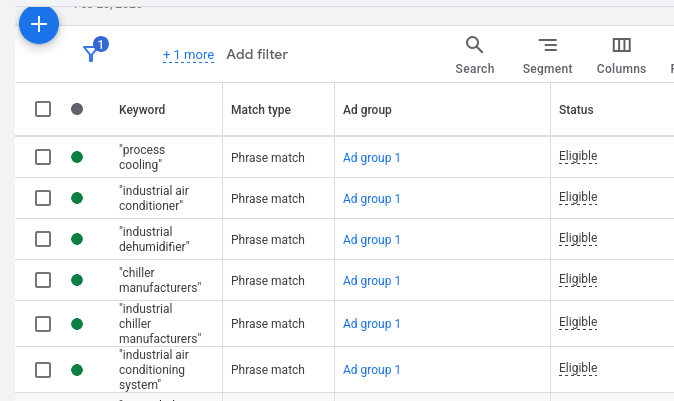
Task: Expand the "+1 more" filters link
Action: (188, 55)
